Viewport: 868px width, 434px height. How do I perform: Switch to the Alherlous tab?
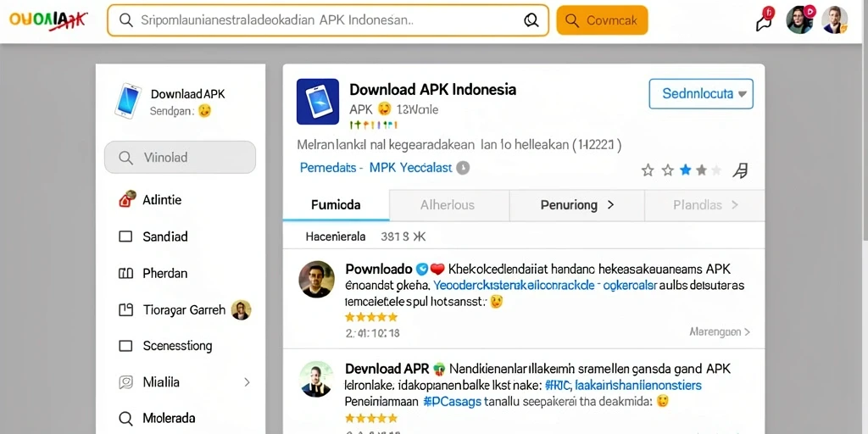coord(449,205)
